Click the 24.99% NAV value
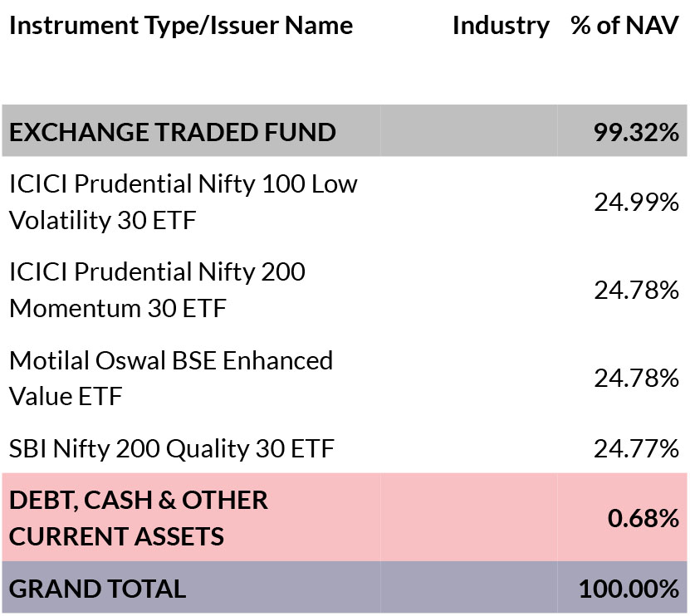Viewport: 690px width, 616px height. (636, 202)
